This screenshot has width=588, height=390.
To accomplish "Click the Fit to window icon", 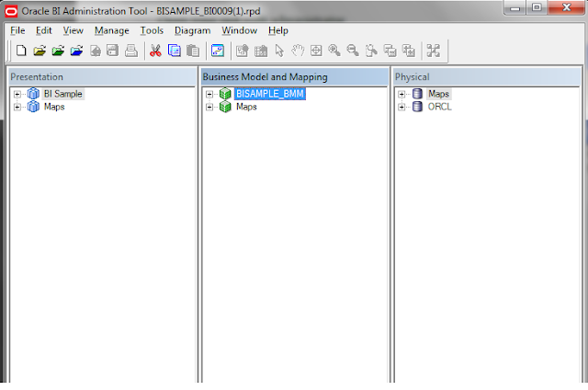I will pyautogui.click(x=316, y=51).
